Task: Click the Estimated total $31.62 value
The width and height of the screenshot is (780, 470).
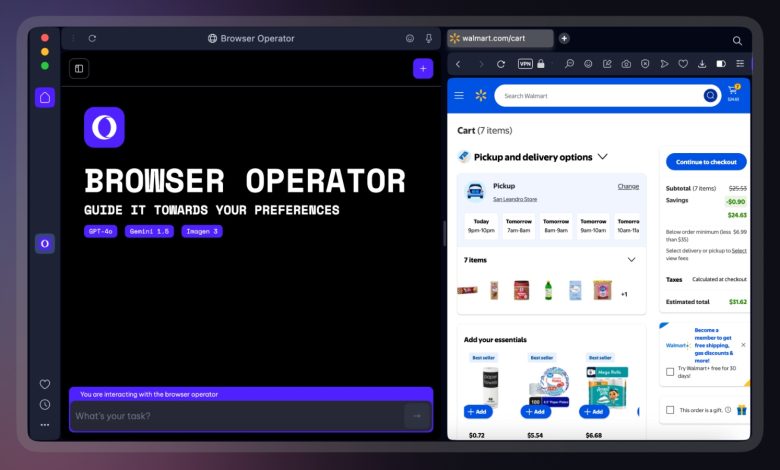Action: click(738, 302)
